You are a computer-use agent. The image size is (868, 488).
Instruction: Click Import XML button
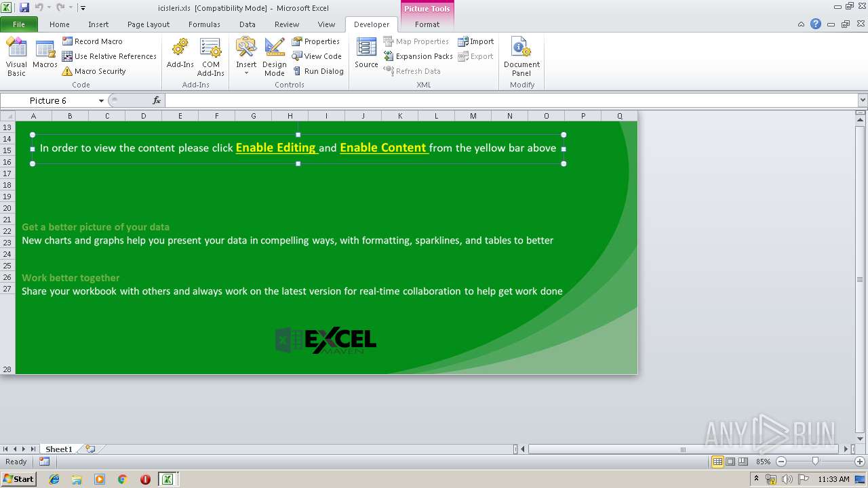pos(476,41)
